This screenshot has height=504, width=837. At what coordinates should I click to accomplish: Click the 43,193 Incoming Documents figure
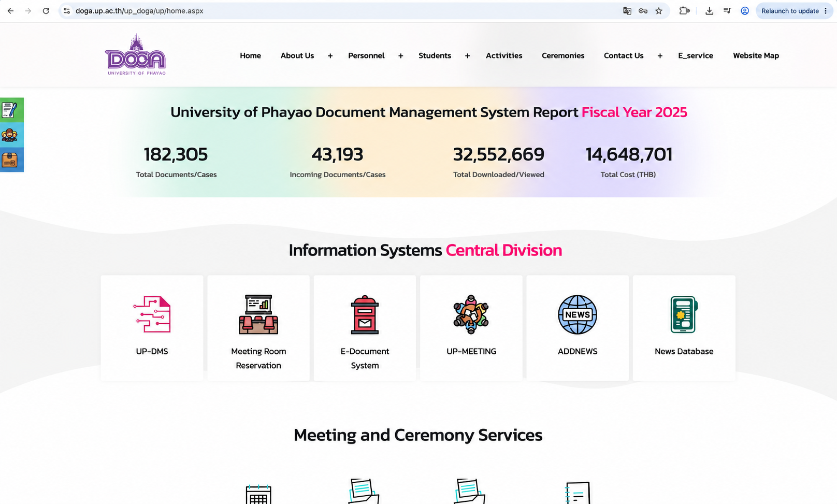(337, 154)
